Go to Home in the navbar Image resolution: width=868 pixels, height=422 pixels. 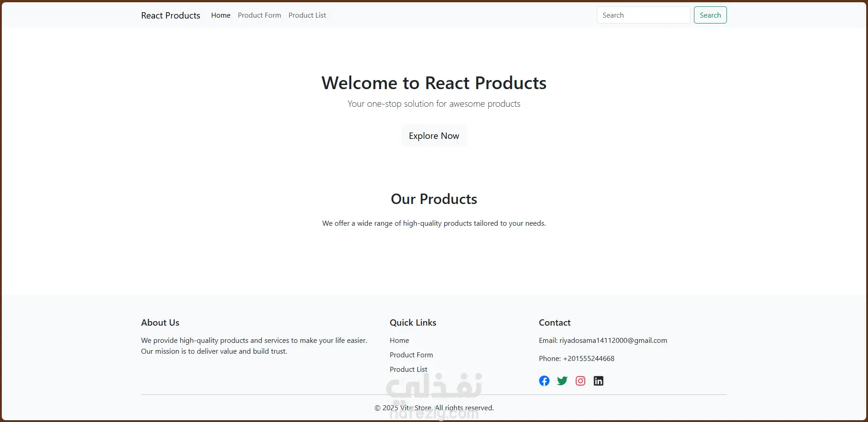[221, 15]
